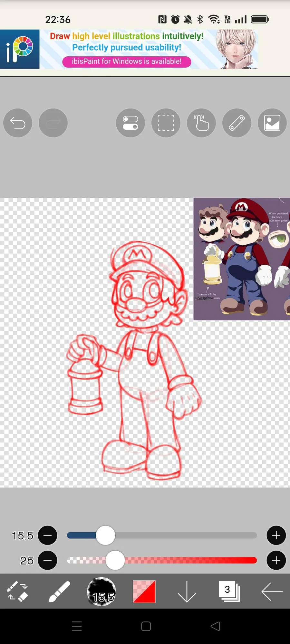Open the red color swatch
290x644 pixels.
click(x=144, y=592)
